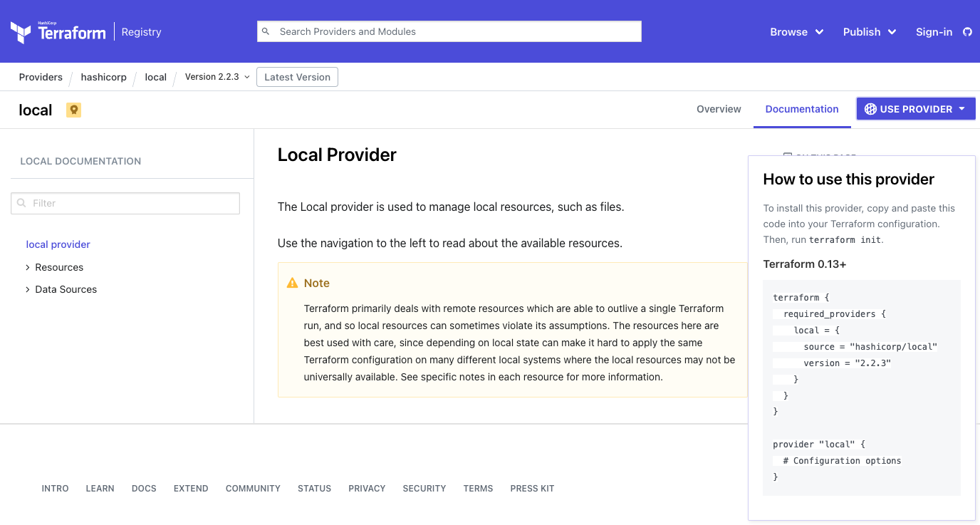The height and width of the screenshot is (525, 980).
Task: Click the yellow partner badge beside local
Action: click(73, 110)
